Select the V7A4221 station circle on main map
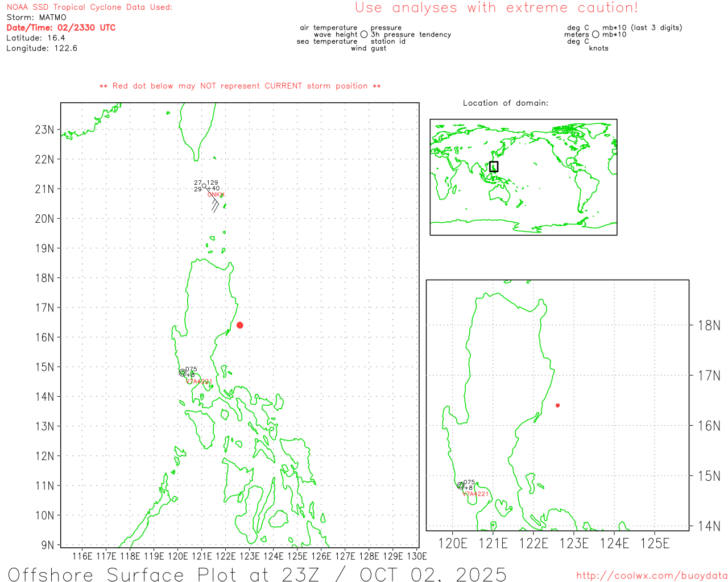The height and width of the screenshot is (582, 728). 183,373
